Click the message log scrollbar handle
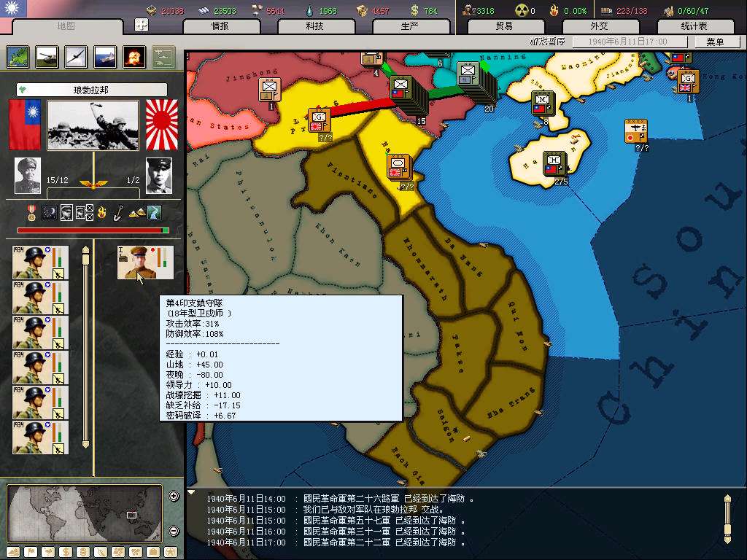The height and width of the screenshot is (560, 747). click(x=727, y=530)
